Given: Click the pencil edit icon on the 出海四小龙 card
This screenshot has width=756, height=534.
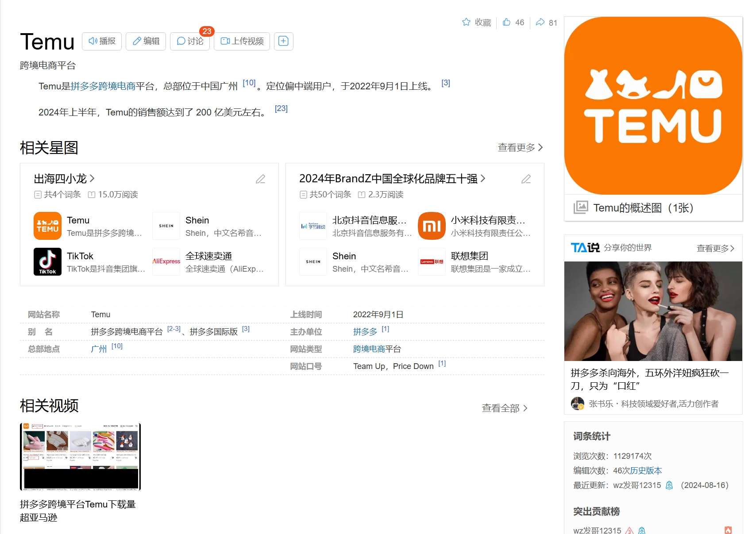Looking at the screenshot, I should pos(261,179).
